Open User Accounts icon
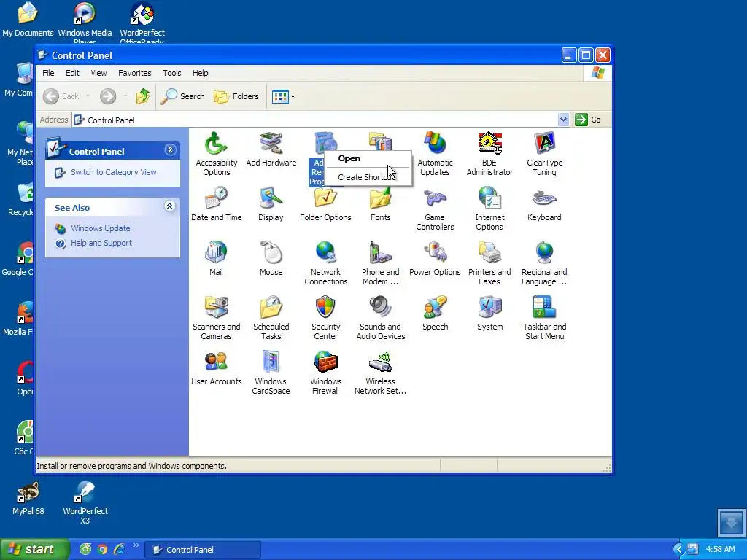The image size is (747, 560). point(216,368)
